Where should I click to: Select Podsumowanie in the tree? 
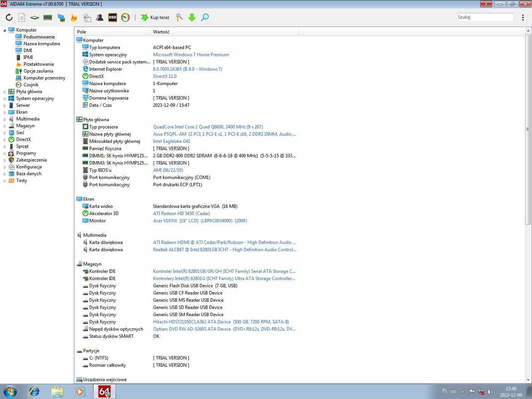coord(39,37)
